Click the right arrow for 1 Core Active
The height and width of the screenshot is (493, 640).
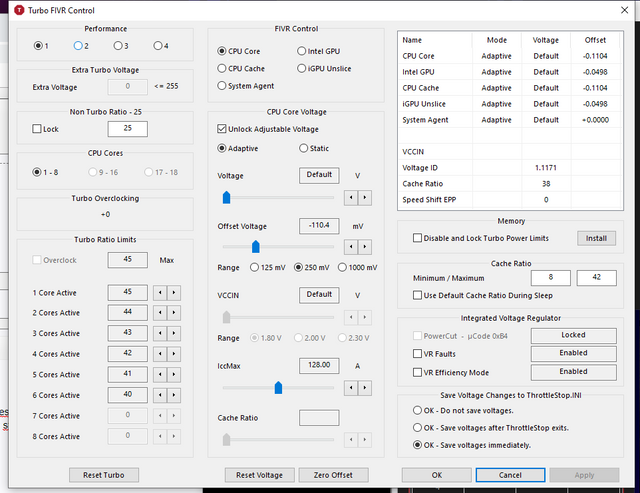click(174, 292)
